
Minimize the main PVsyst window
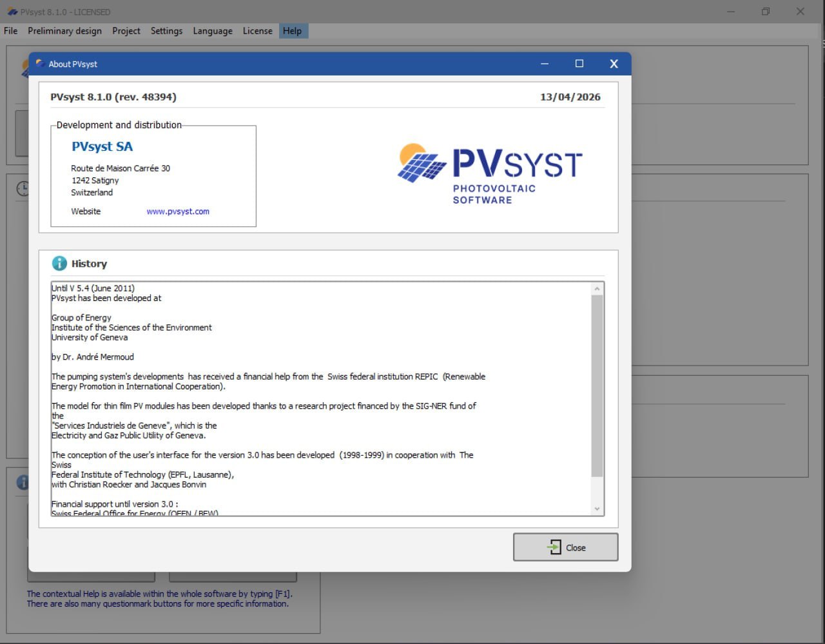pyautogui.click(x=731, y=12)
